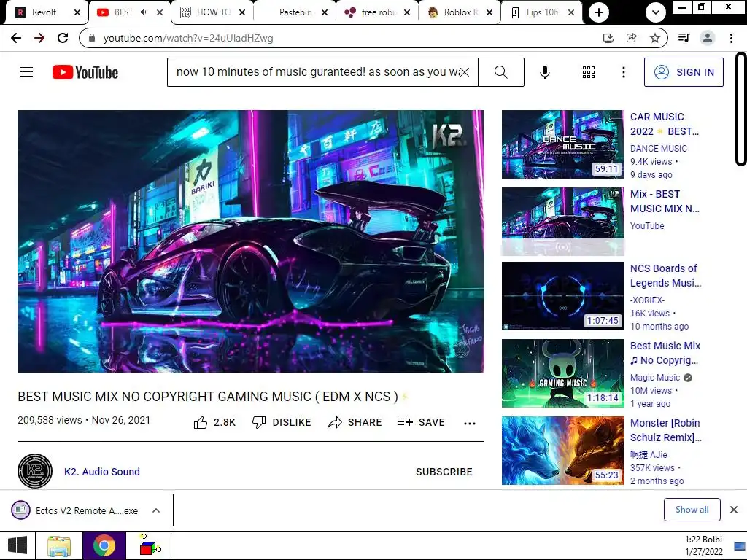Open a new browser tab
Viewport: 747px width, 560px height.
coord(599,12)
